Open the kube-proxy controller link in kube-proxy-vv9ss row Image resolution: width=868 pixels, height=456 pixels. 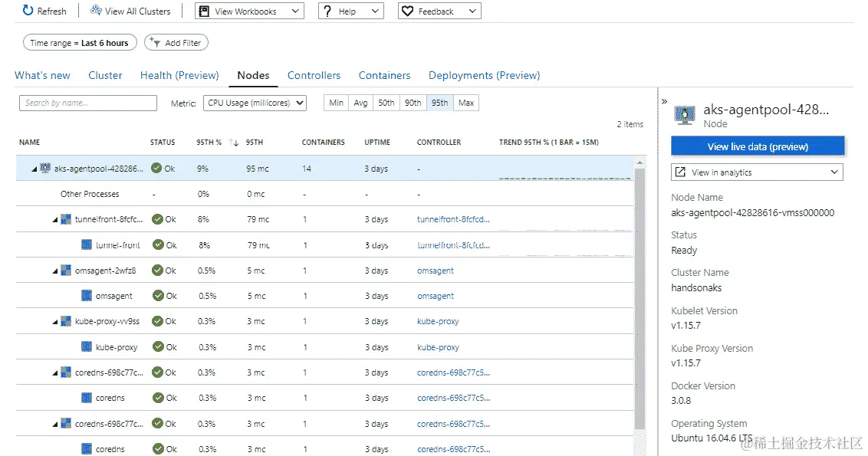point(438,321)
